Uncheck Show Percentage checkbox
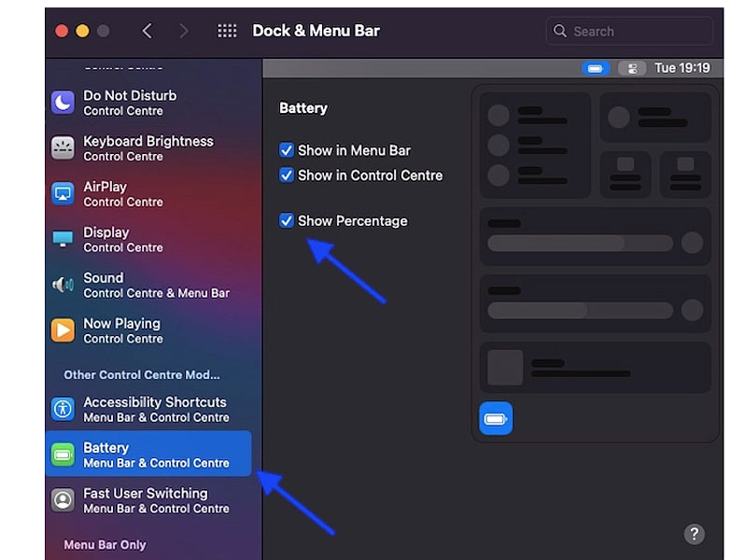 coord(287,221)
